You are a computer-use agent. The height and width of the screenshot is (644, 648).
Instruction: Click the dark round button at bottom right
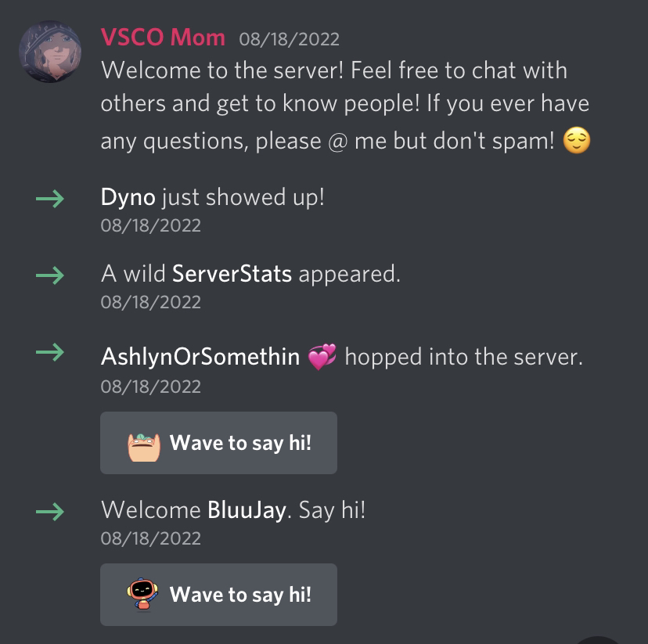click(598, 640)
